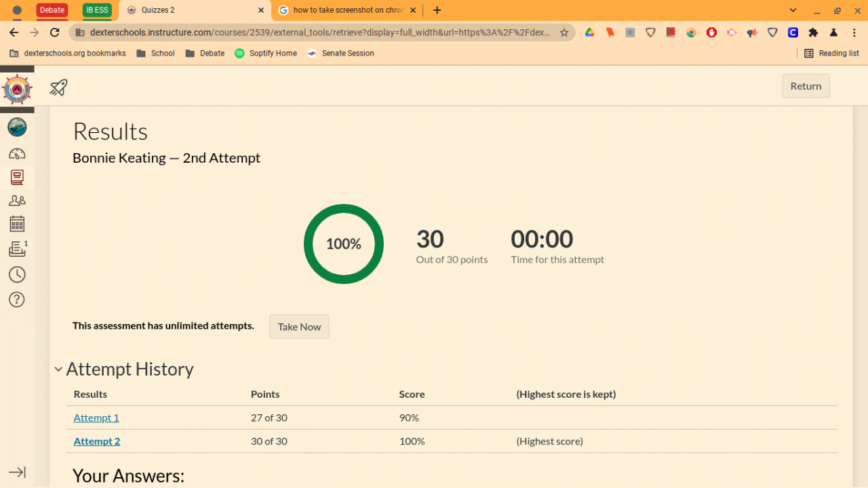
Task: Bookmark this page with star icon
Action: (x=564, y=33)
